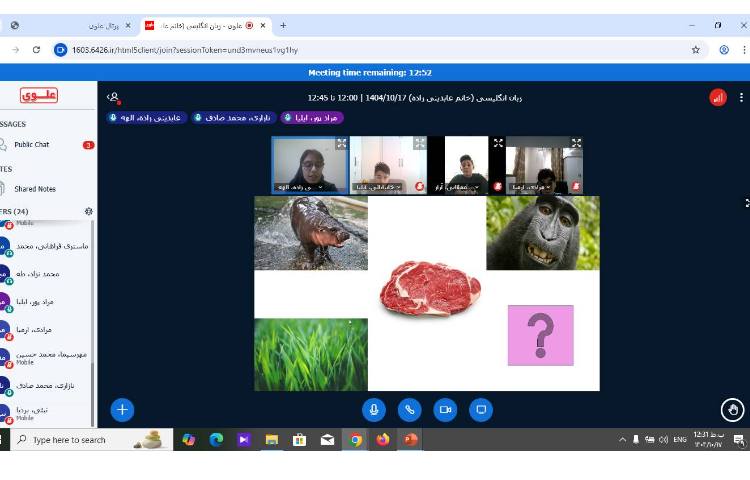Click the علوی logo in the sidebar
750x480 pixels.
tap(39, 95)
